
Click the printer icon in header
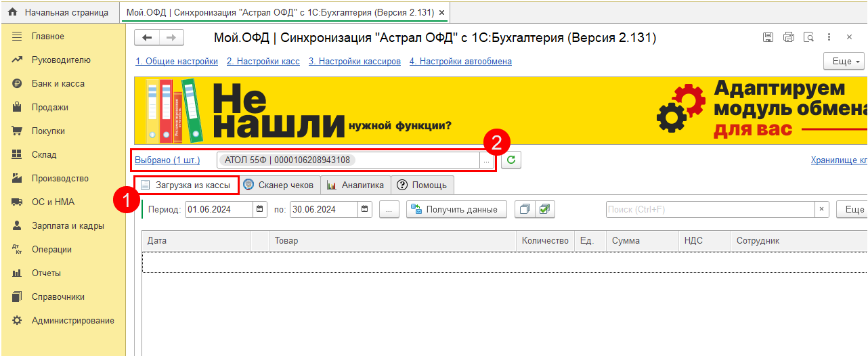[788, 37]
